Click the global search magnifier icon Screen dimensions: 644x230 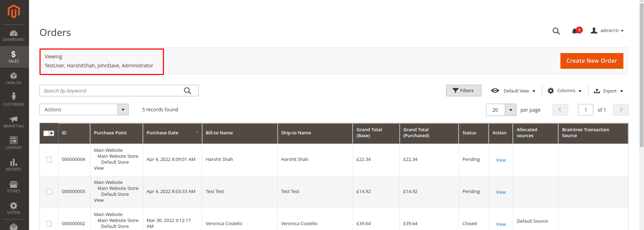tap(556, 31)
